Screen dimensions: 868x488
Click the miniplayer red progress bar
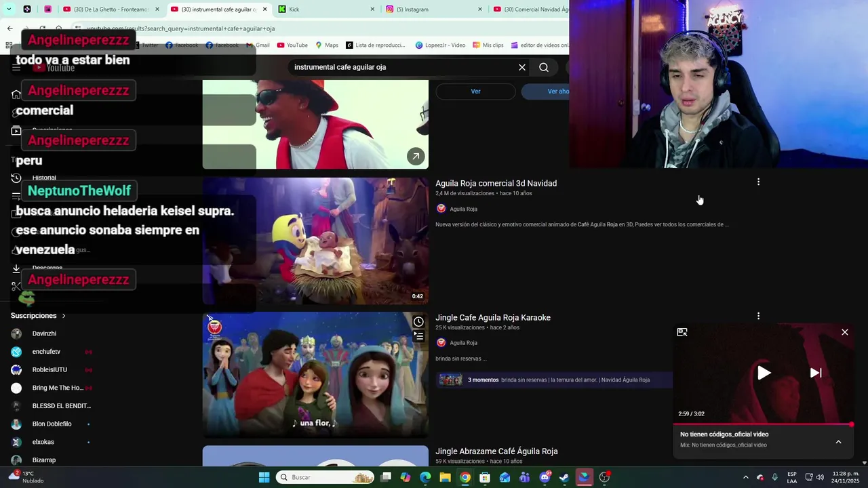[x=763, y=424]
